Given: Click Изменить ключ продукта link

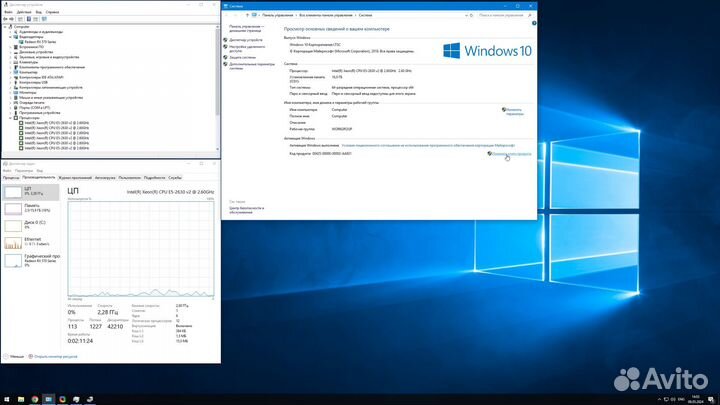Looking at the screenshot, I should [x=512, y=154].
